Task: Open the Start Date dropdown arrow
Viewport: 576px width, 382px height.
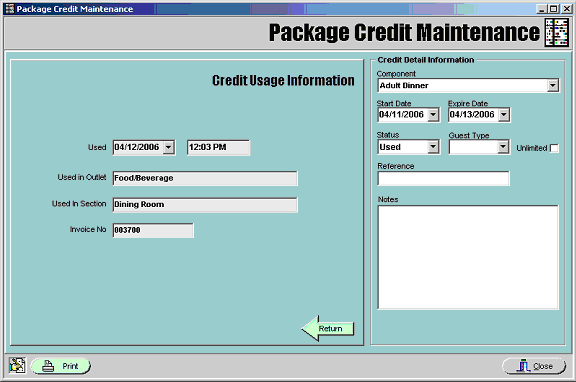Action: coord(433,115)
